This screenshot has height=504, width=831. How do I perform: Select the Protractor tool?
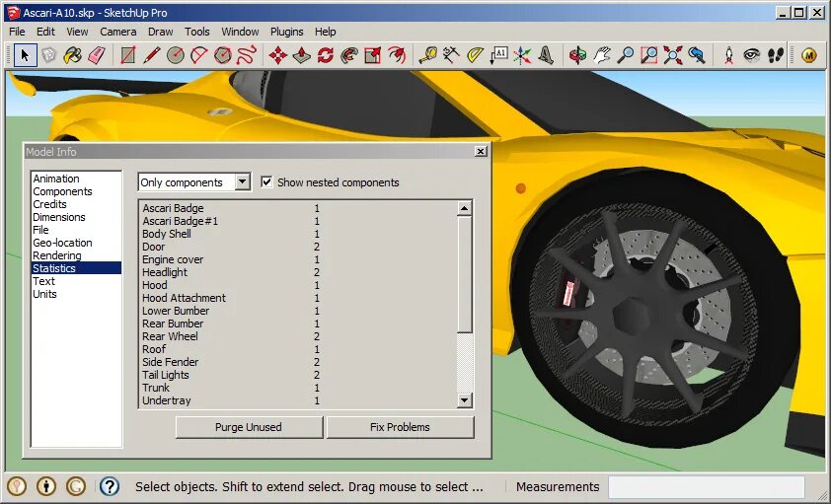pyautogui.click(x=475, y=55)
